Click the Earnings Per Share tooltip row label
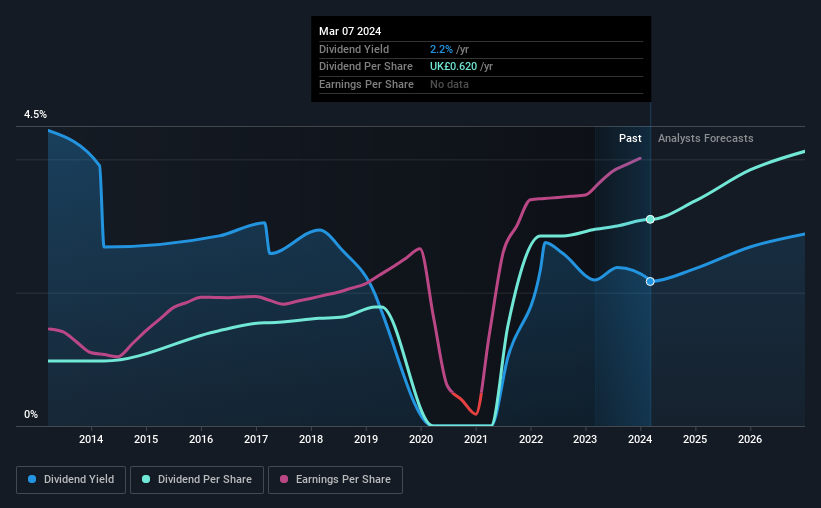Image resolution: width=821 pixels, height=508 pixels. click(366, 84)
